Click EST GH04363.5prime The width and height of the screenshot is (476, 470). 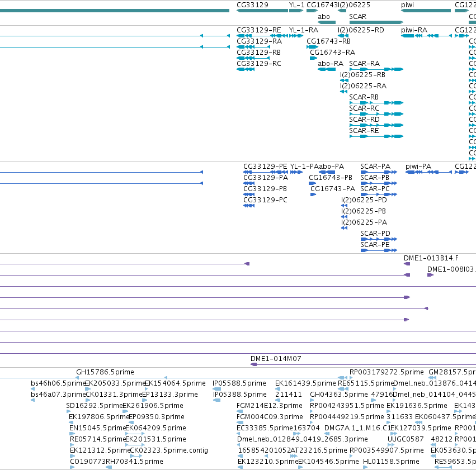(x=312, y=400)
